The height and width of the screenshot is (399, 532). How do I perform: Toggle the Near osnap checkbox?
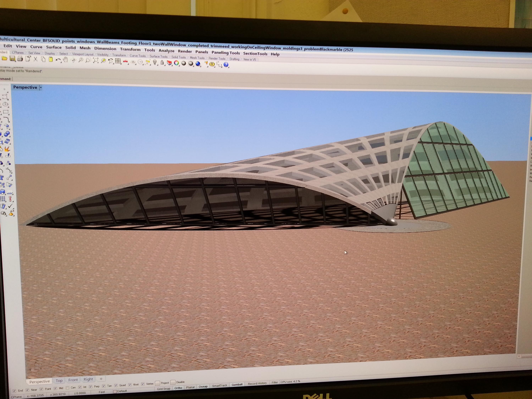point(27,390)
